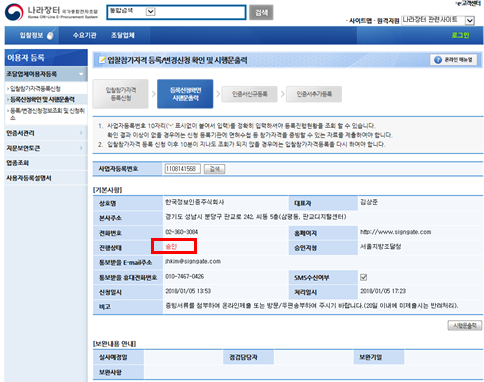Click the gray 검색 button beside top search box

(x=261, y=12)
